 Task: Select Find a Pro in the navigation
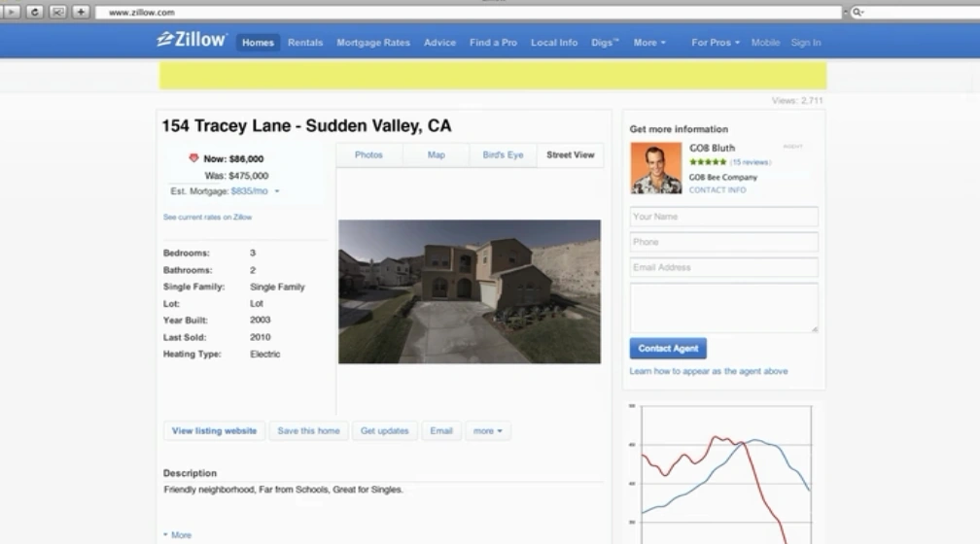(493, 43)
